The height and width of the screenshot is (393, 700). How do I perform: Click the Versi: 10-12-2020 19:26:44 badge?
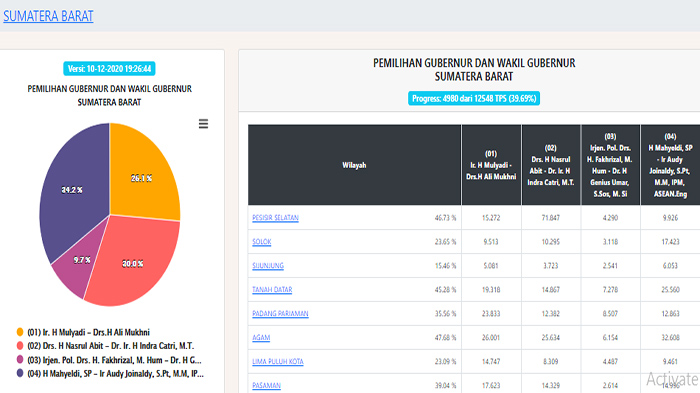109,69
